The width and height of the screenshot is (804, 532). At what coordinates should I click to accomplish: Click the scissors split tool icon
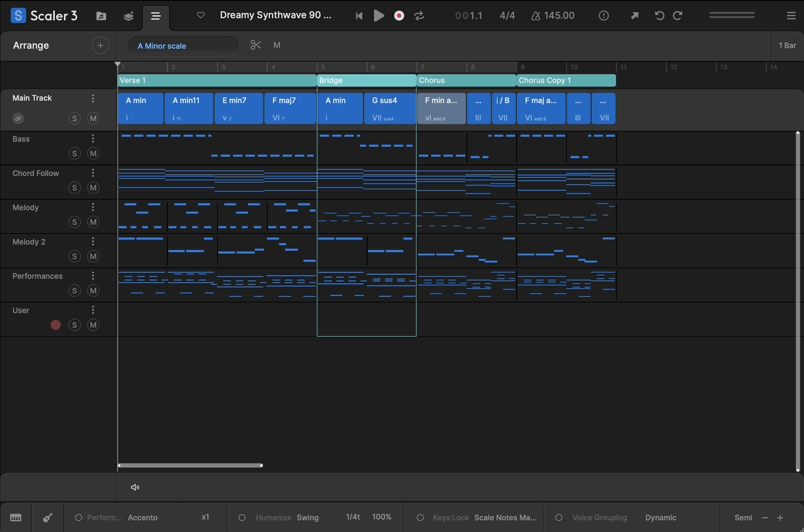click(x=255, y=45)
